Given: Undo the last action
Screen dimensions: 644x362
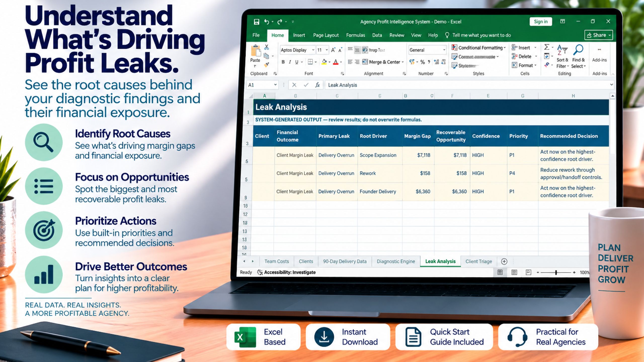Looking at the screenshot, I should 267,22.
